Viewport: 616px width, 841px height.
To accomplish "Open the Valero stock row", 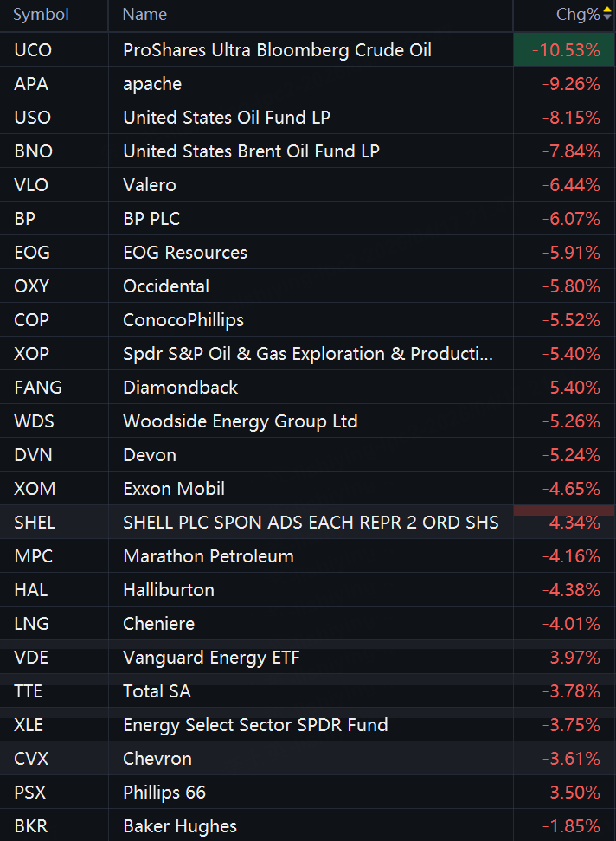I will (150, 185).
